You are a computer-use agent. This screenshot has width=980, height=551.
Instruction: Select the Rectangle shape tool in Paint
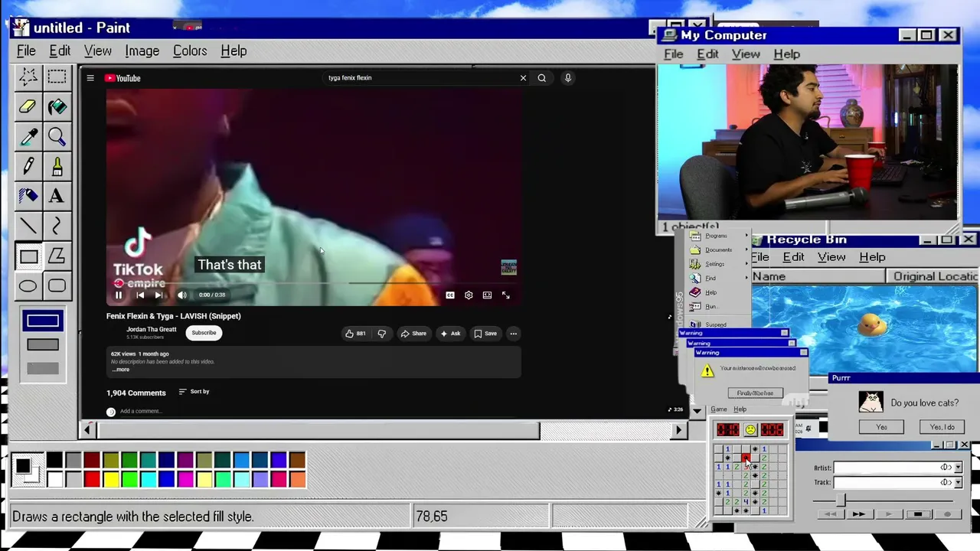click(28, 256)
